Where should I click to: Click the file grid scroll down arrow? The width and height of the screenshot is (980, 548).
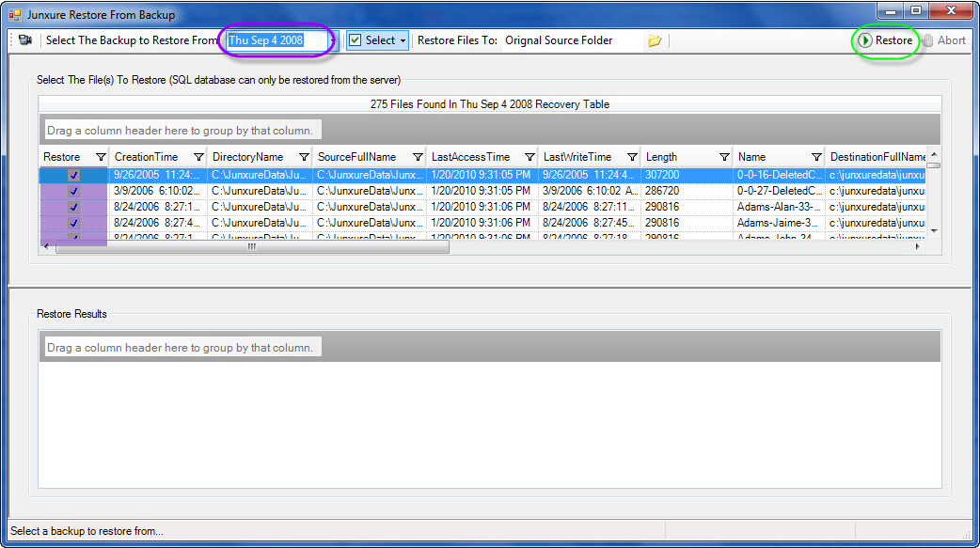934,232
